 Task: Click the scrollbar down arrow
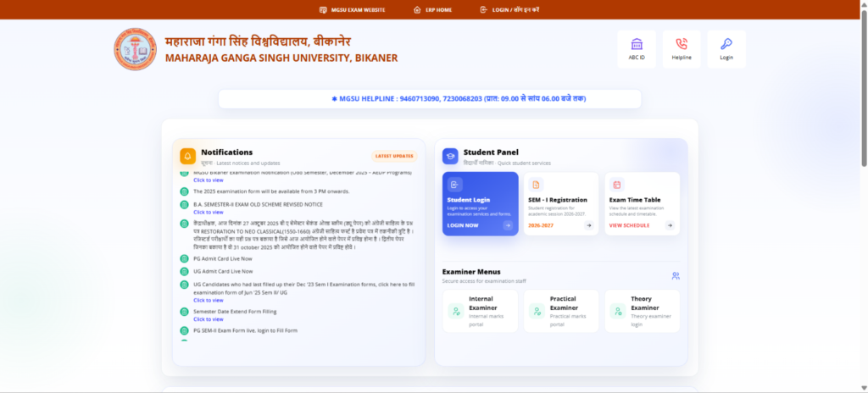point(864,389)
